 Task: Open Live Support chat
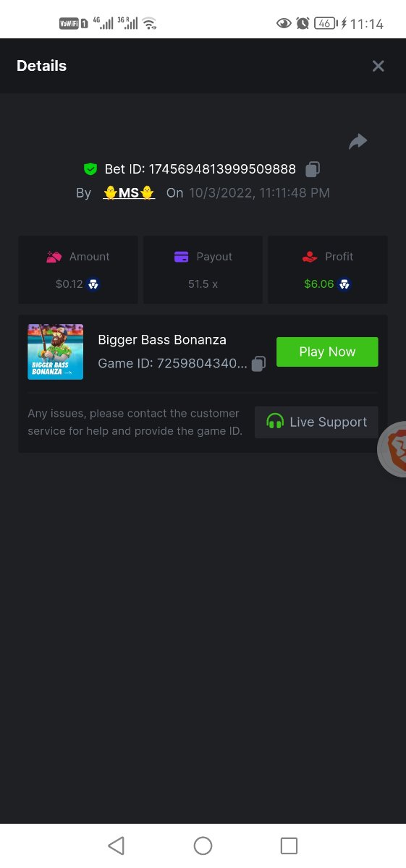click(x=316, y=422)
